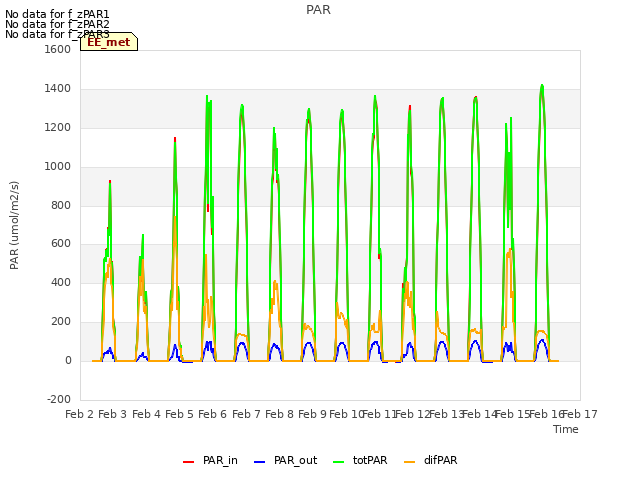Click the 0 y-axis tick label
The height and width of the screenshot is (480, 640).
pos(68,361)
